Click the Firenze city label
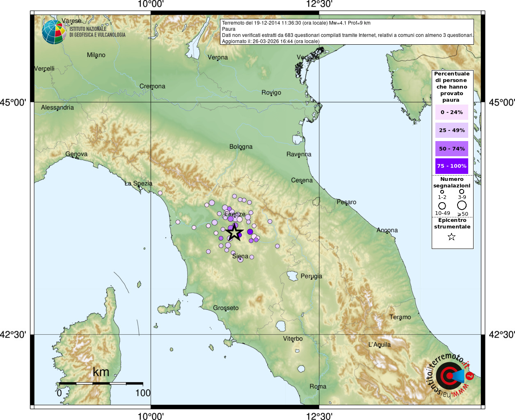The width and height of the screenshot is (515, 420). point(235,214)
